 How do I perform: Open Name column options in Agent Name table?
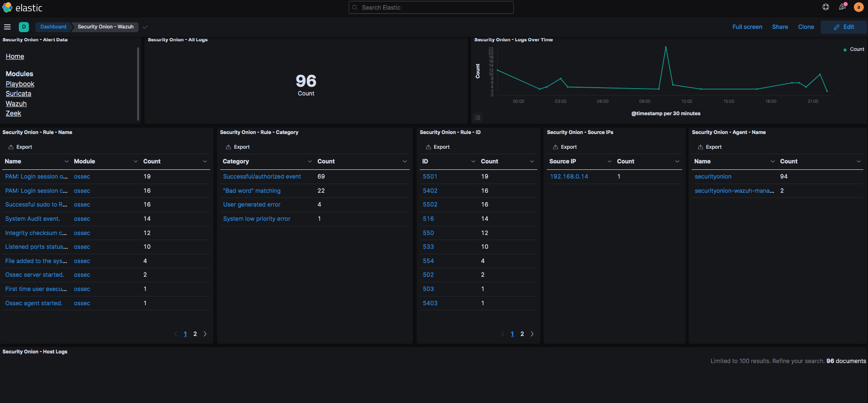coord(773,161)
